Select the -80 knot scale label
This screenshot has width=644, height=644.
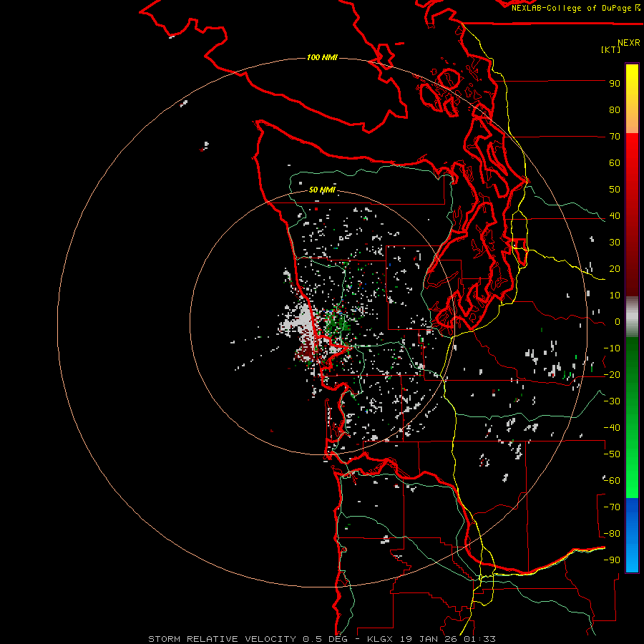[x=612, y=534]
